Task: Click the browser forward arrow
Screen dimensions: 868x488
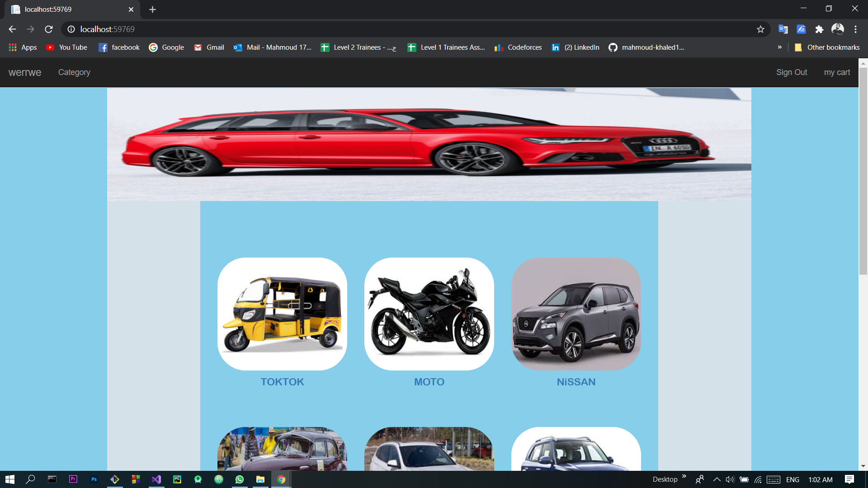Action: point(30,29)
